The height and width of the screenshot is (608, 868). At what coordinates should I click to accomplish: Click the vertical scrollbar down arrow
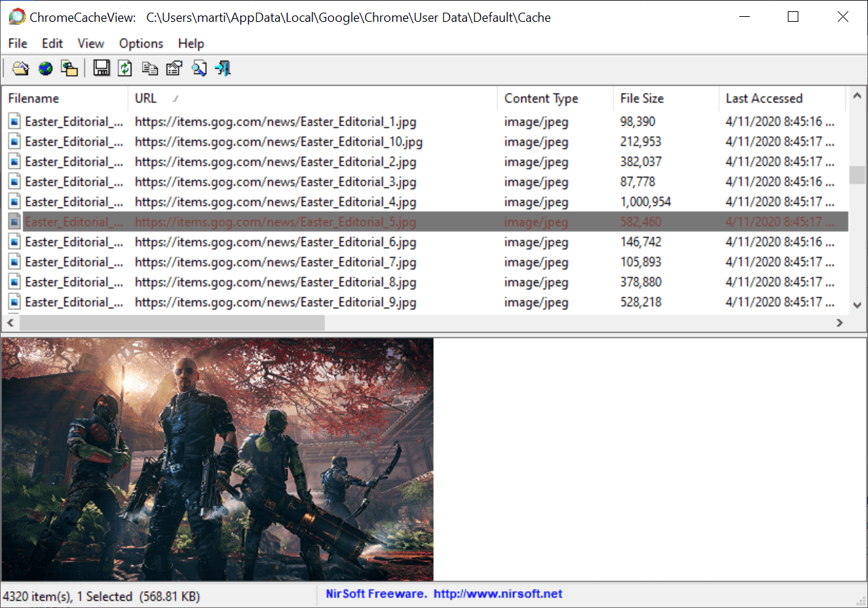coord(857,305)
